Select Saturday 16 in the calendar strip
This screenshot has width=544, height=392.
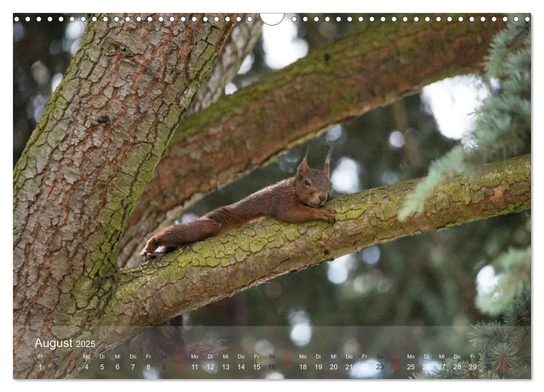tap(272, 367)
